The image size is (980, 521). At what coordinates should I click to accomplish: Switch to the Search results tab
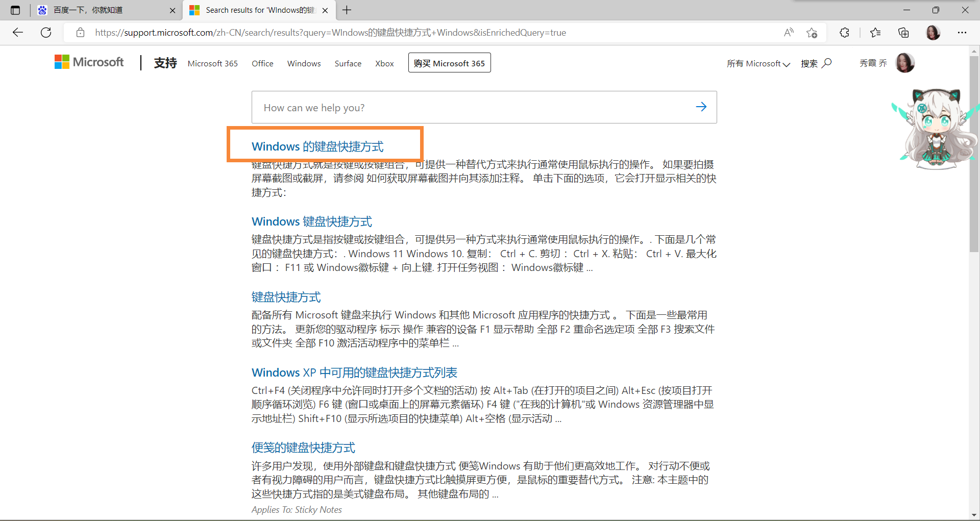(x=259, y=10)
